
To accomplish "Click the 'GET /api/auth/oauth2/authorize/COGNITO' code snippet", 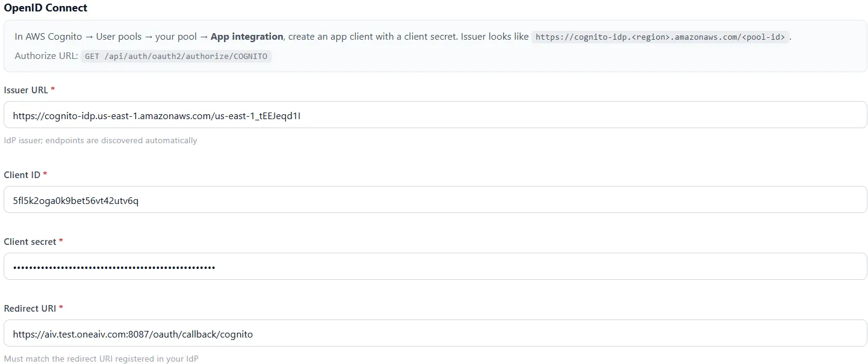I will click(x=176, y=56).
